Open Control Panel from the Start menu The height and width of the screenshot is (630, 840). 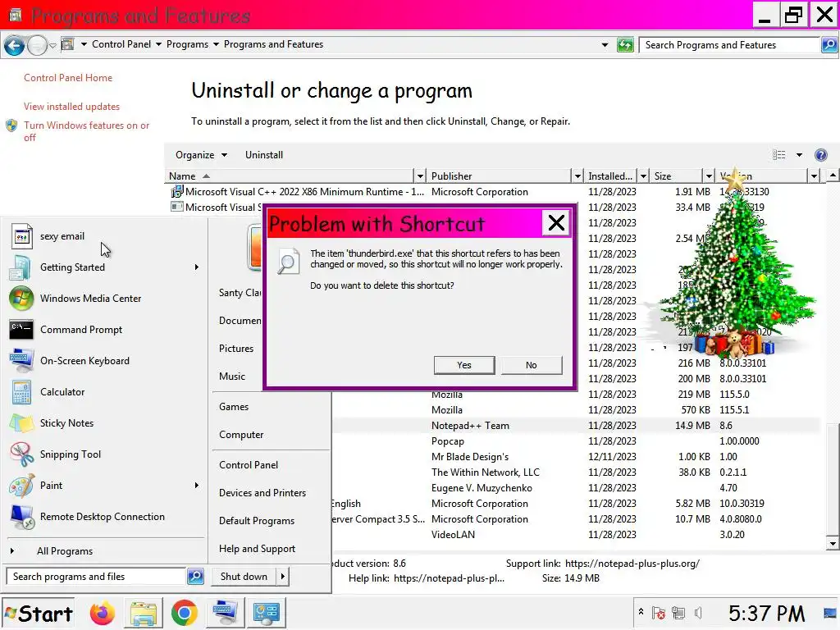[249, 466]
